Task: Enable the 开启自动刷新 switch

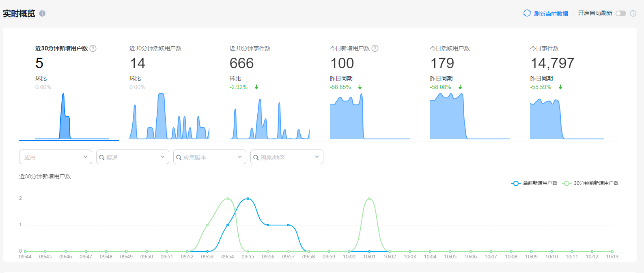Action: point(620,13)
